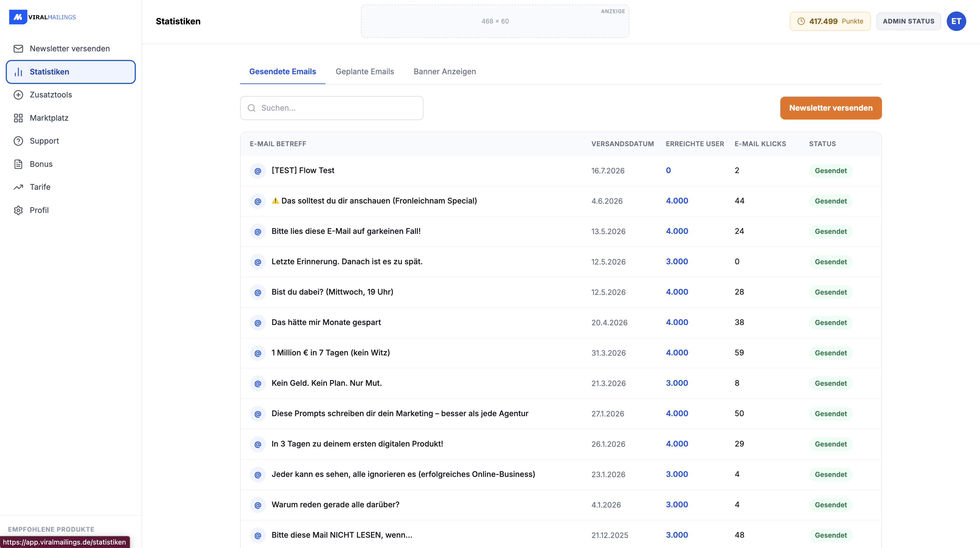980x548 pixels.
Task: Open the ET user avatar
Action: (956, 21)
